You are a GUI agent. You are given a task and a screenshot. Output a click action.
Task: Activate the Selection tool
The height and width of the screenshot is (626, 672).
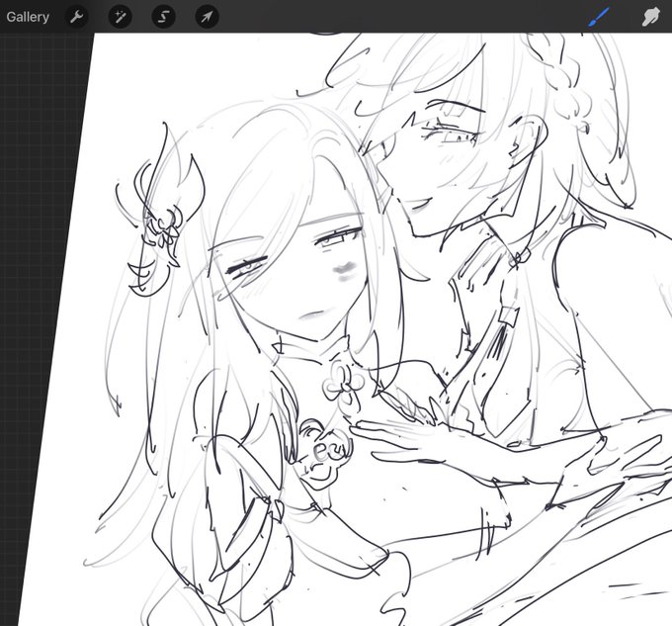point(163,17)
